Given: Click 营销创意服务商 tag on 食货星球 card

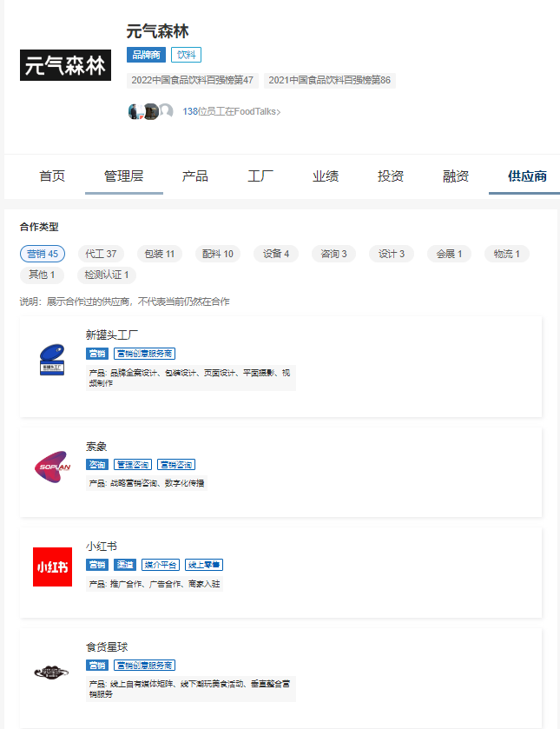Looking at the screenshot, I should coord(144,666).
